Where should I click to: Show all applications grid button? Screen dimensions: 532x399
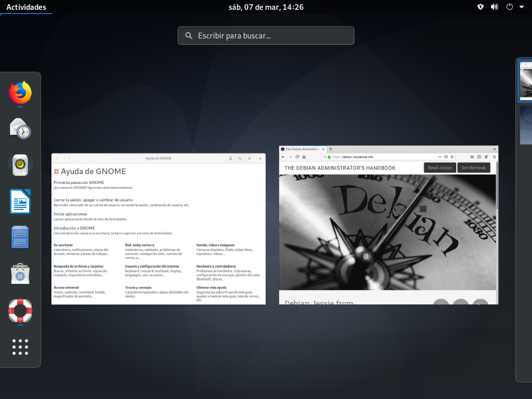click(x=20, y=347)
